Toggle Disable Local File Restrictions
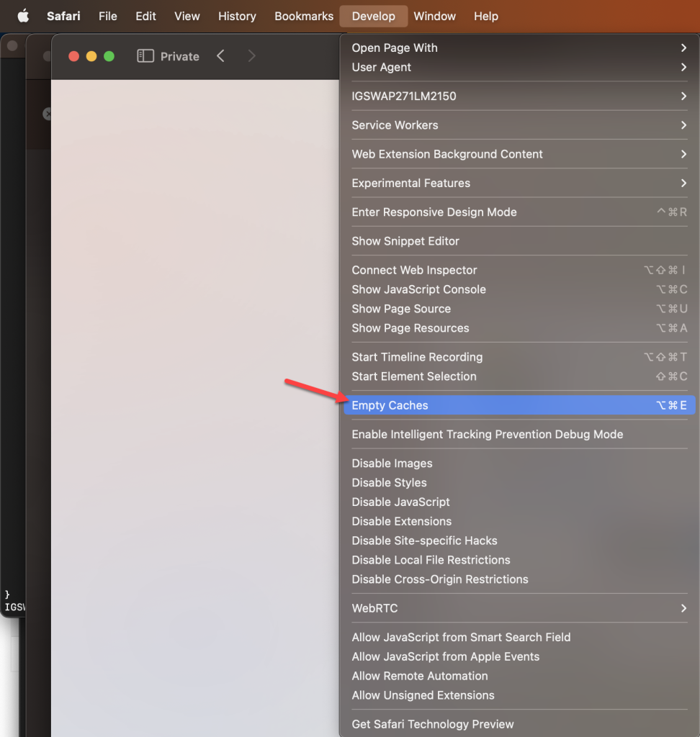Viewport: 700px width, 737px height. 519,560
